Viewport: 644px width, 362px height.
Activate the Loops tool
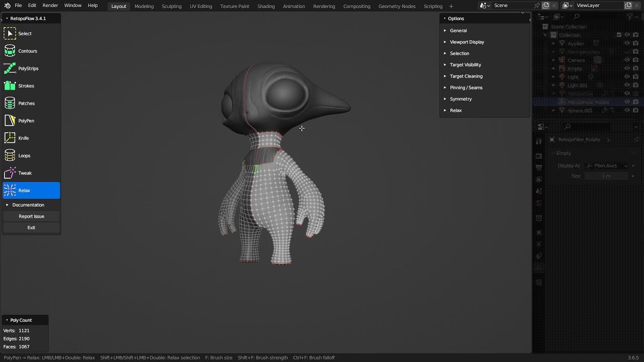pos(31,155)
